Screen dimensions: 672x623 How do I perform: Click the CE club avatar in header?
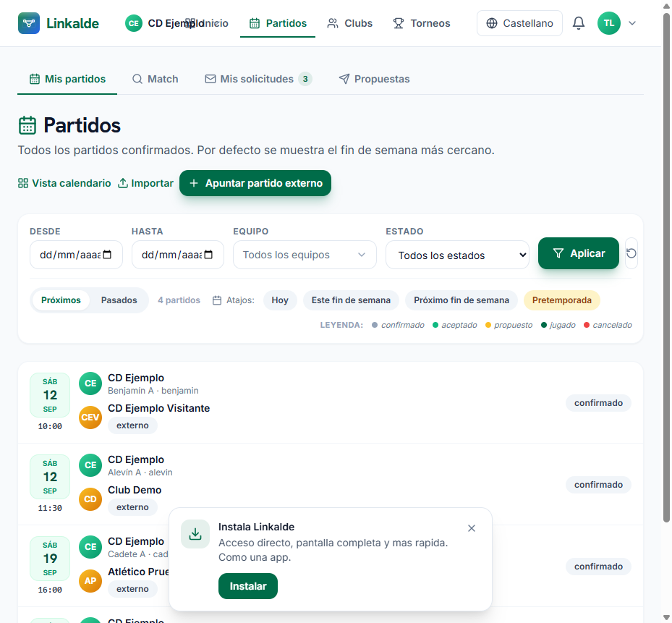[x=134, y=23]
